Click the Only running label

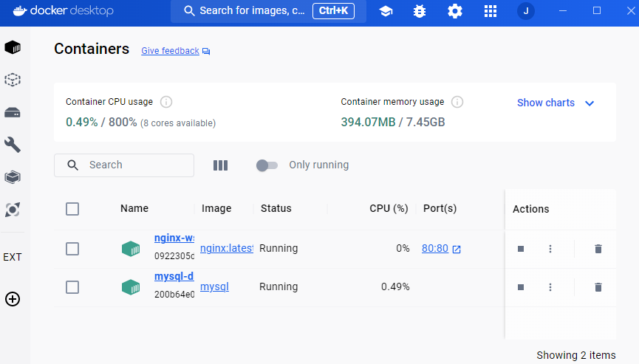[318, 165]
